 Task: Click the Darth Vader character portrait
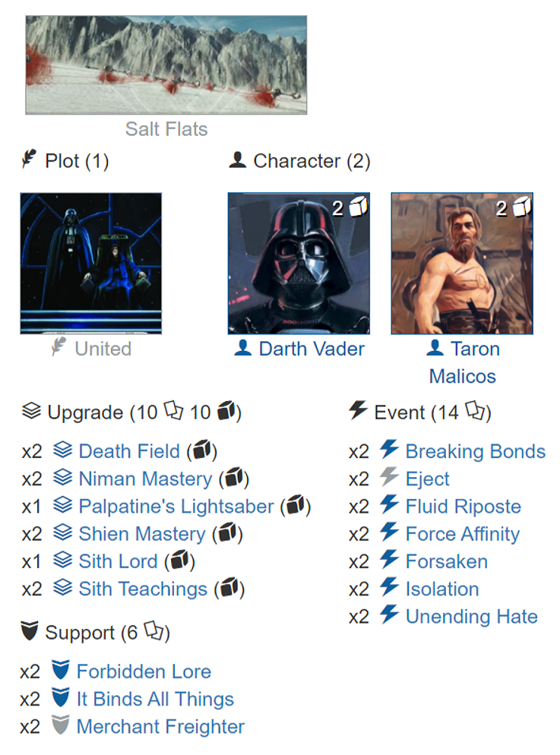point(299,264)
